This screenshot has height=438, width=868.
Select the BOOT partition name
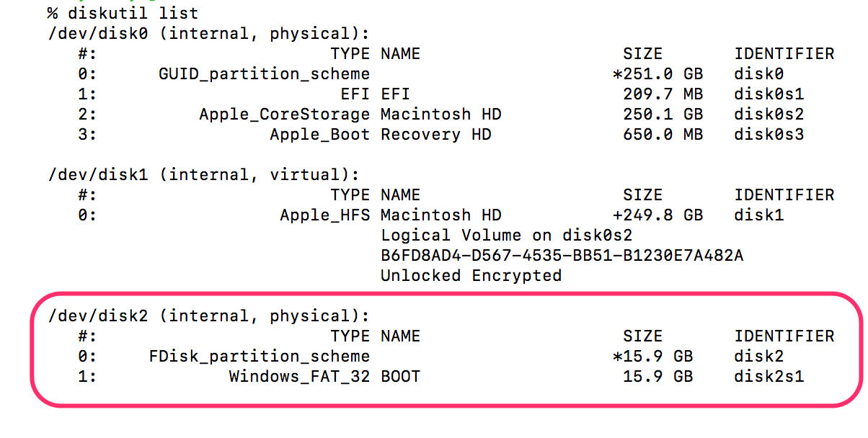coord(400,376)
